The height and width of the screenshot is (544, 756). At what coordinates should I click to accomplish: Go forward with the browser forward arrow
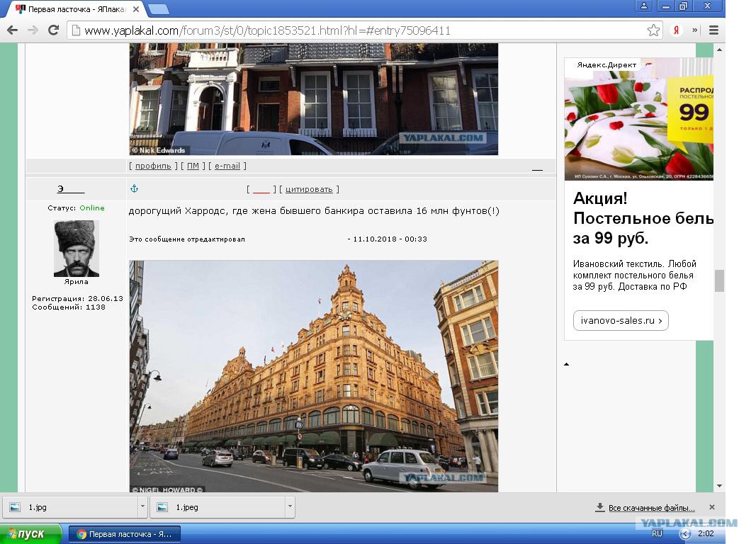pos(33,30)
